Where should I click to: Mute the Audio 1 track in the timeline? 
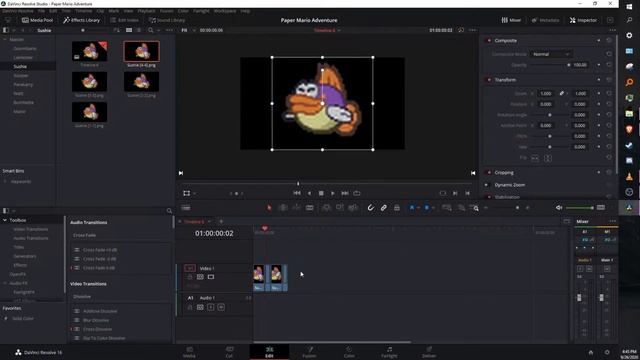[x=221, y=307]
